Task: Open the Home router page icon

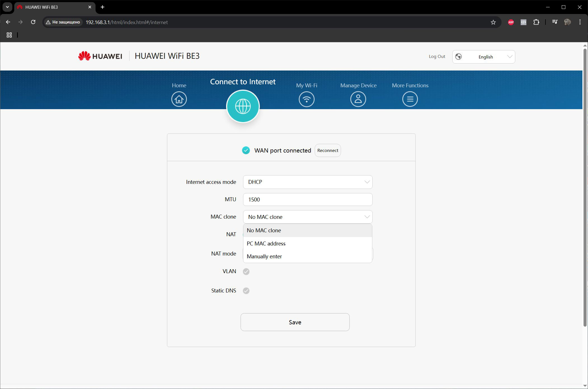Action: coord(179,99)
